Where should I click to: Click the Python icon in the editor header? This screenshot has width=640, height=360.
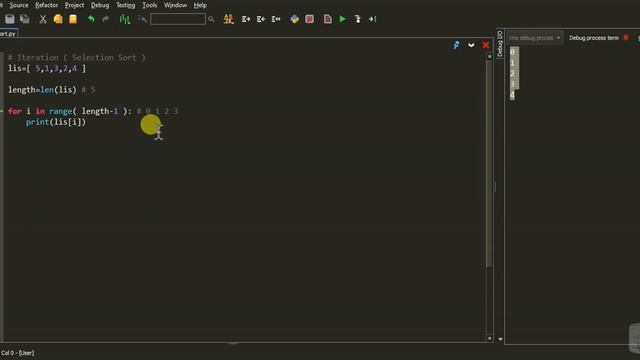tap(456, 45)
